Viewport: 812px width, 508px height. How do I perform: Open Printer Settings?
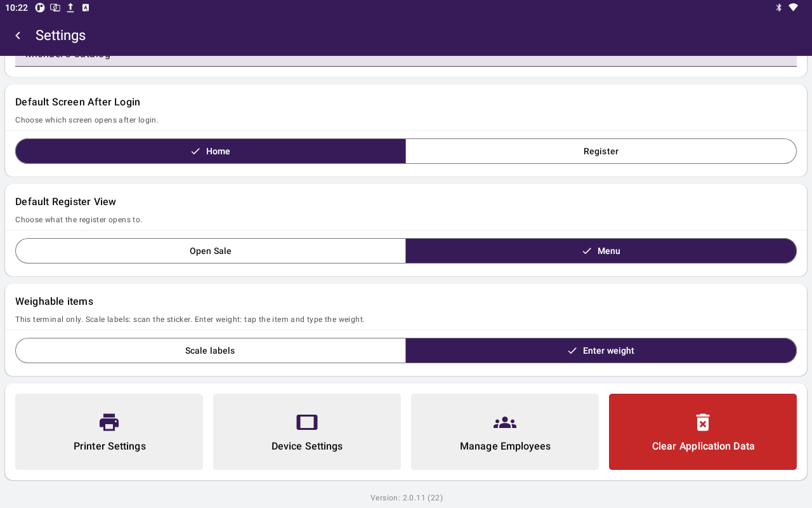(x=109, y=432)
